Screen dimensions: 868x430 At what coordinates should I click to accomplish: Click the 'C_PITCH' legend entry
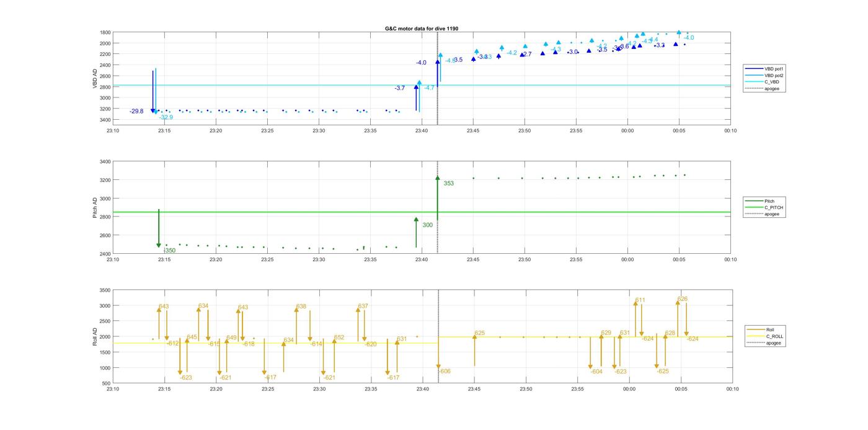(774, 207)
